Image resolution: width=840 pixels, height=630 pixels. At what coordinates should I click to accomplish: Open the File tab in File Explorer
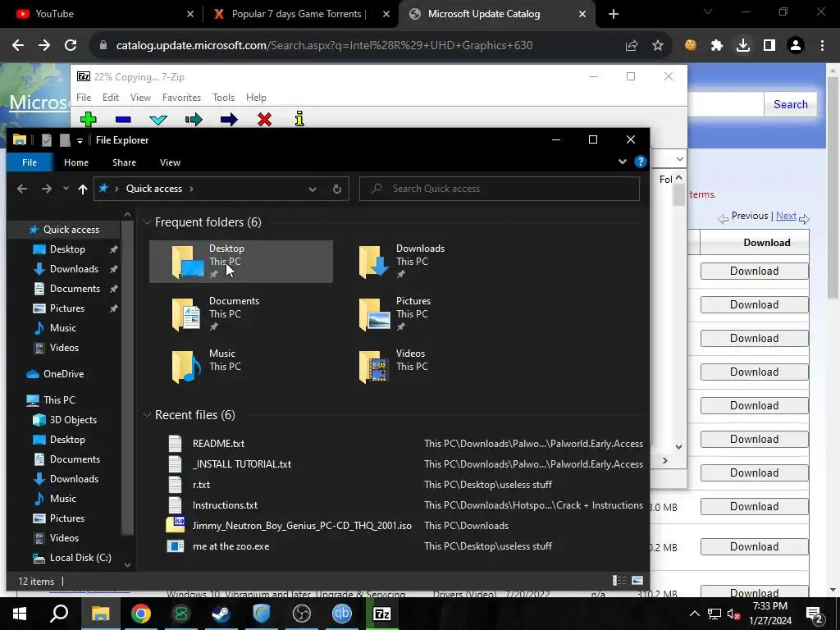(30, 162)
